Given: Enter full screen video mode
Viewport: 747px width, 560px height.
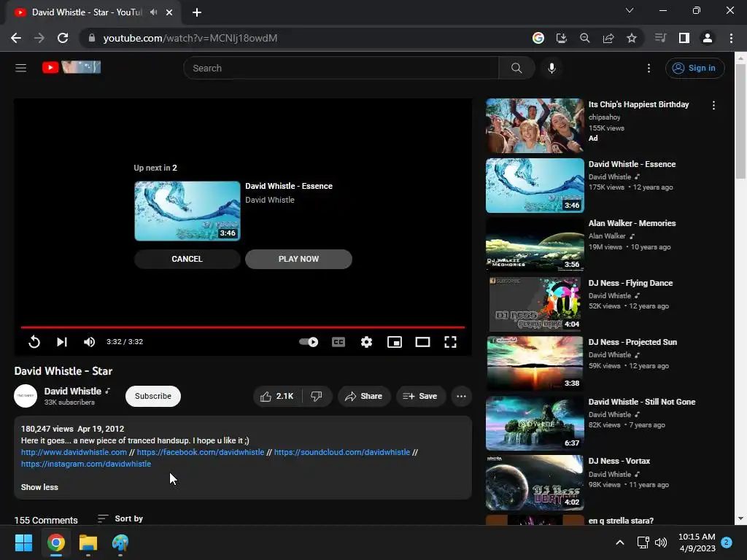Looking at the screenshot, I should (450, 341).
